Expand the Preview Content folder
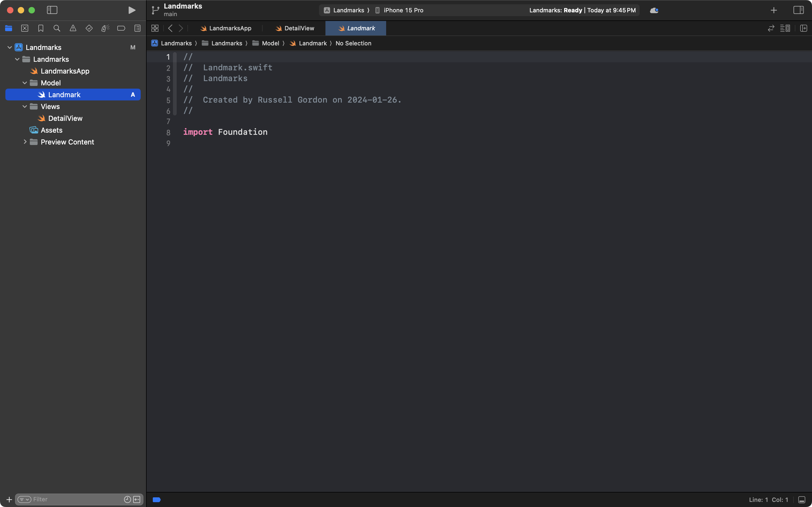This screenshot has height=507, width=812. 25,142
